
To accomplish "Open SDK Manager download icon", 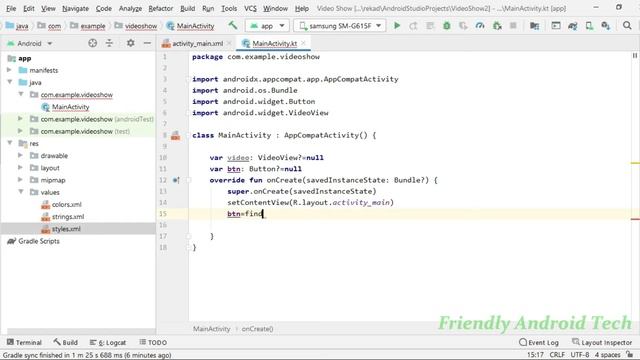I will click(x=606, y=26).
